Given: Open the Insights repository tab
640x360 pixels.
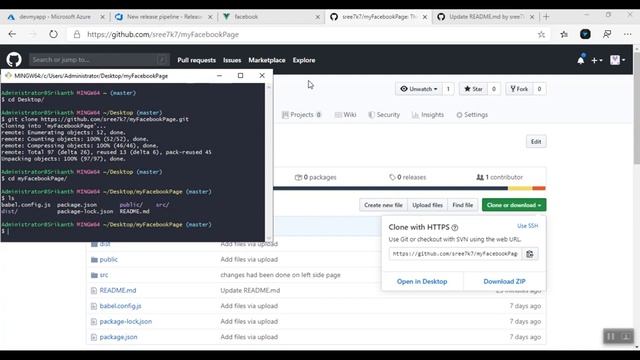Looking at the screenshot, I should point(428,115).
